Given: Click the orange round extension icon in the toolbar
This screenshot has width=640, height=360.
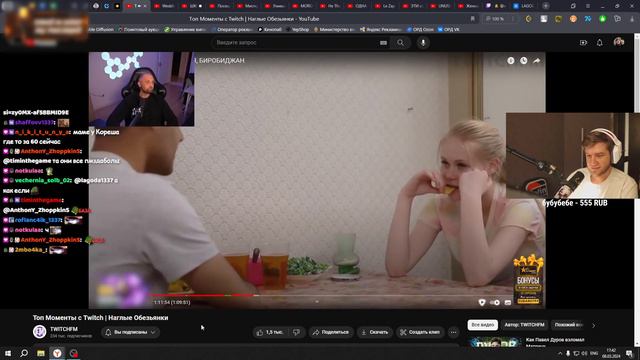Looking at the screenshot, I should pos(573,19).
